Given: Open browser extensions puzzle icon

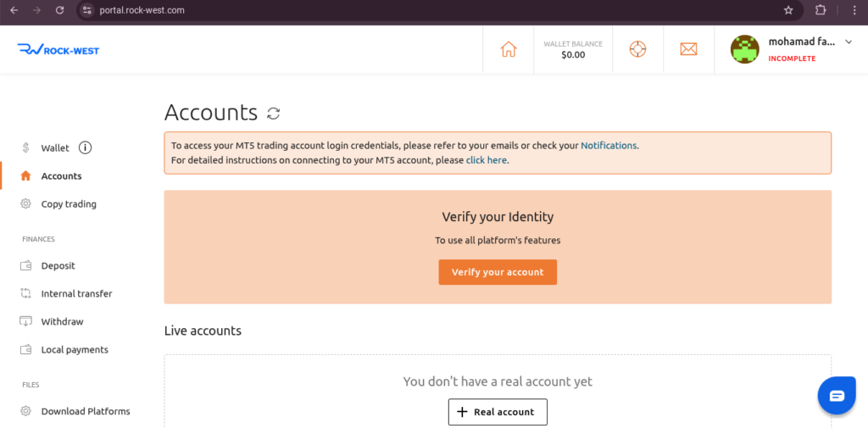Looking at the screenshot, I should (x=821, y=10).
